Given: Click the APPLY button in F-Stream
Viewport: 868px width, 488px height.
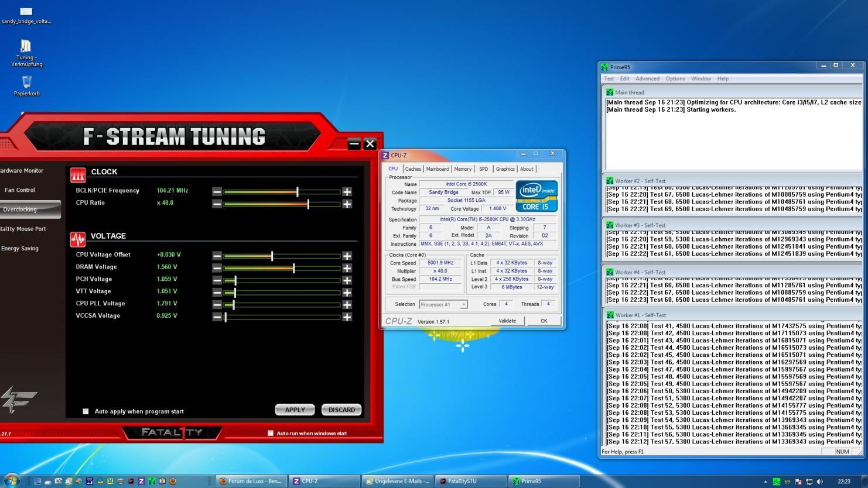Looking at the screenshot, I should point(295,410).
